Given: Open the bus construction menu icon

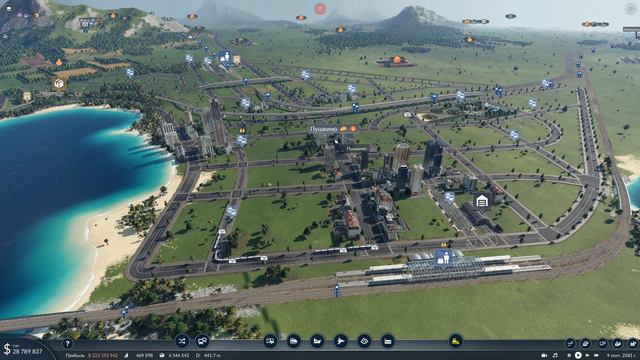Looking at the screenshot, I should 270,341.
